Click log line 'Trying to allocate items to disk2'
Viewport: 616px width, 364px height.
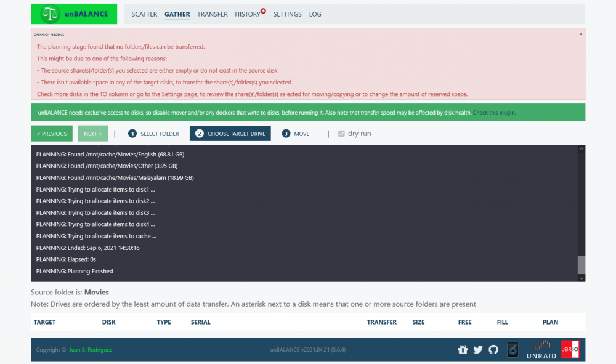95,201
